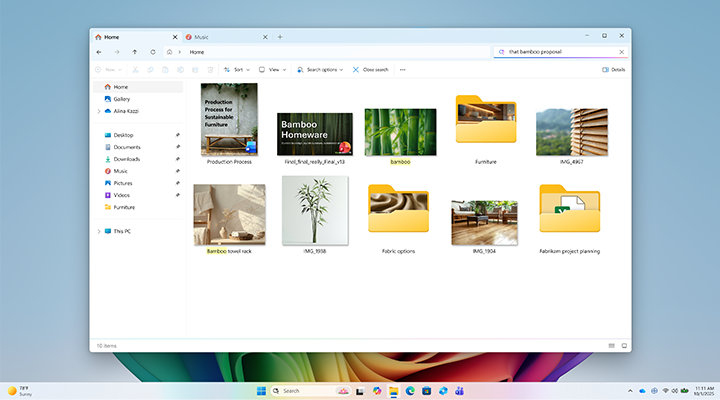Close the Music tab
Image resolution: width=720 pixels, height=400 pixels.
click(265, 37)
